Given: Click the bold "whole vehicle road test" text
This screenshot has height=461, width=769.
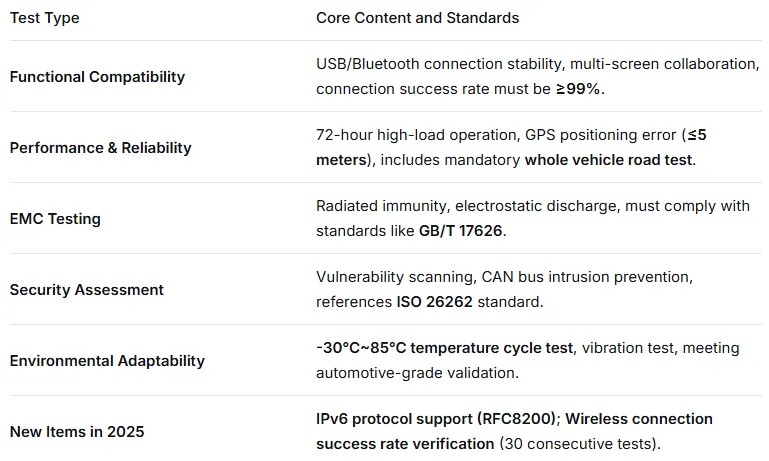Looking at the screenshot, I should tap(608, 160).
